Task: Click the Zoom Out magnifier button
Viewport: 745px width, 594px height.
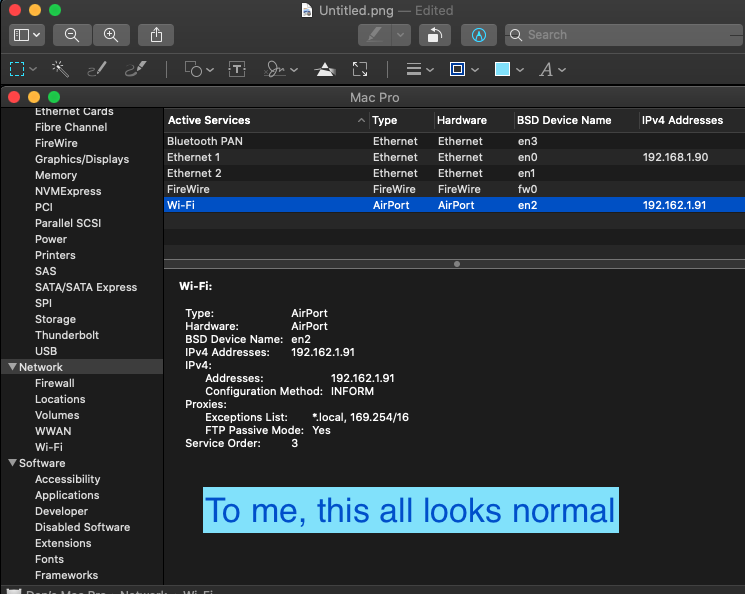Action: pos(72,35)
